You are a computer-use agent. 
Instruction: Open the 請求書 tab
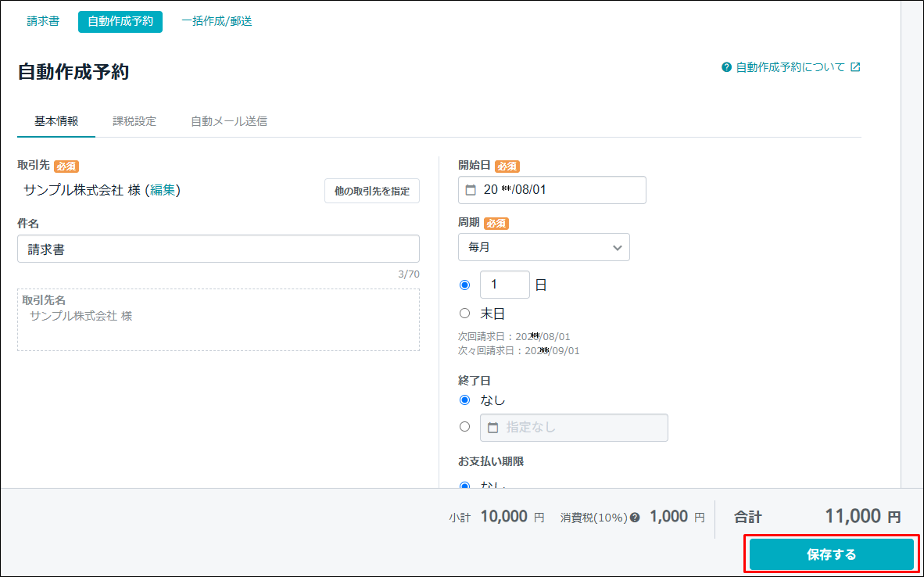(43, 21)
